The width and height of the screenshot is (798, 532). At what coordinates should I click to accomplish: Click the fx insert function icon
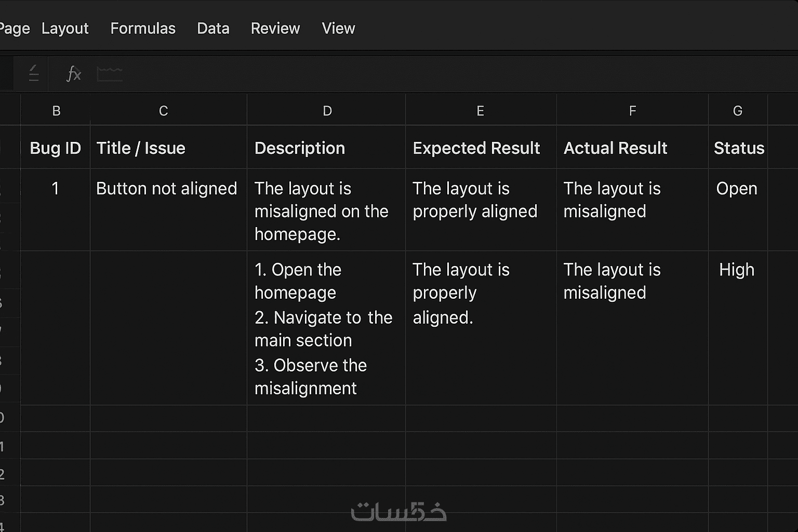pos(74,74)
